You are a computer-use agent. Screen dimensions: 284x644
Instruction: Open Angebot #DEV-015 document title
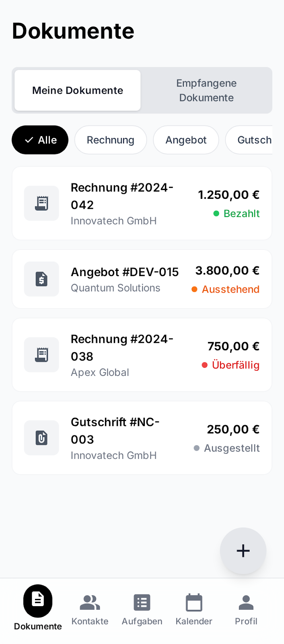coord(125,272)
